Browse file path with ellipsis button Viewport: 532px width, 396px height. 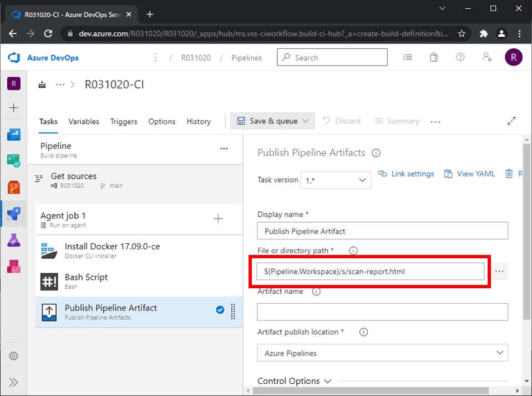click(499, 272)
